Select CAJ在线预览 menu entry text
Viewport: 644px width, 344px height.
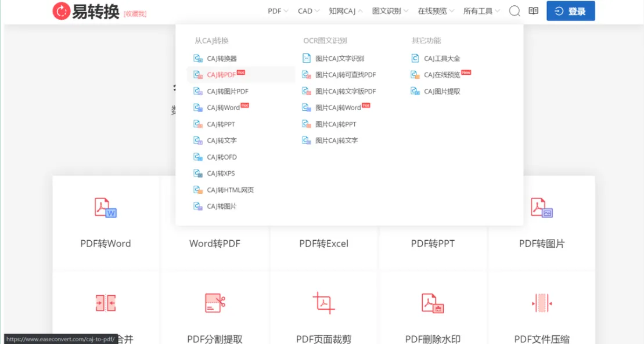pyautogui.click(x=442, y=75)
